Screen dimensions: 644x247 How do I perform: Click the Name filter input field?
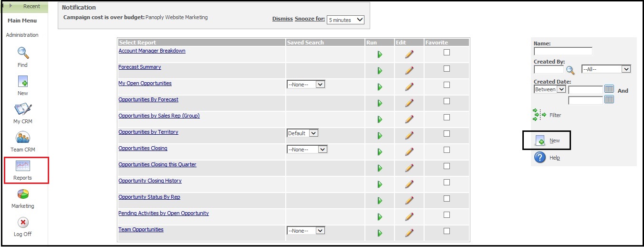coord(563,51)
